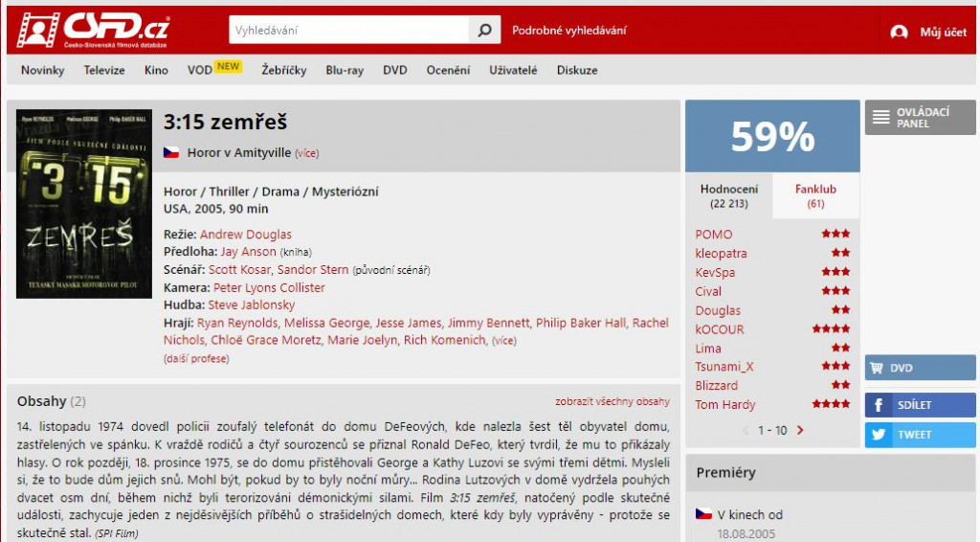Open Ryan Reynolds actor page
The width and height of the screenshot is (980, 542).
point(237,324)
